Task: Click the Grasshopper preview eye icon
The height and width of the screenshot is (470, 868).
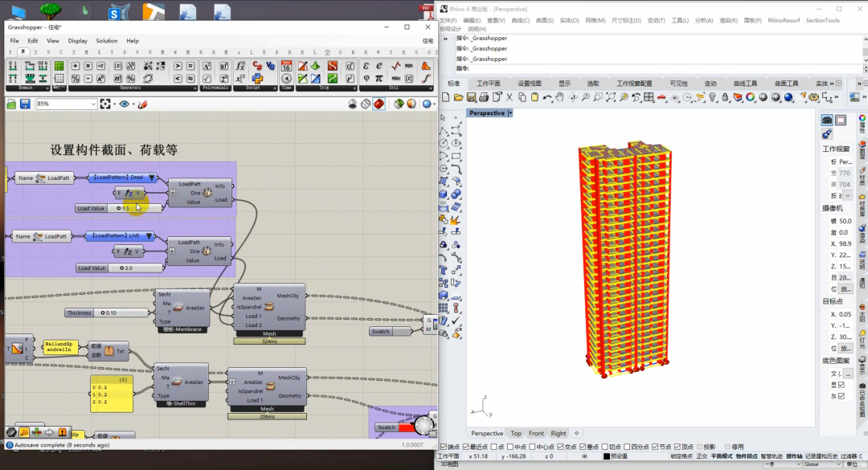Action: point(125,104)
